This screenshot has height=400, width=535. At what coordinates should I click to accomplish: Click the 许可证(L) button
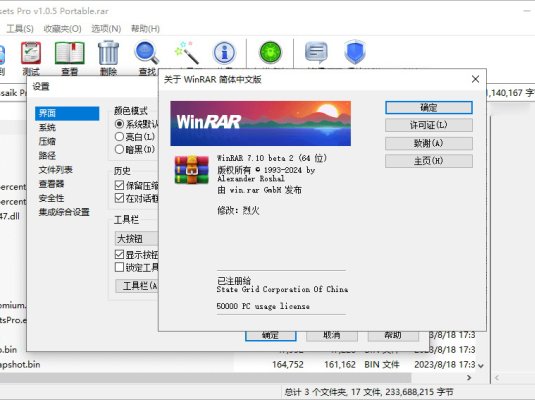(429, 125)
